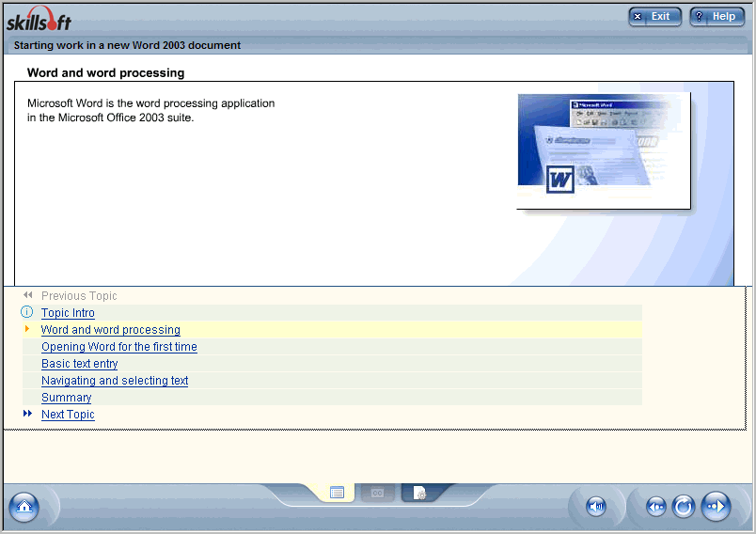Advance with the next page arrow
Screen dimensions: 756x534
(716, 507)
